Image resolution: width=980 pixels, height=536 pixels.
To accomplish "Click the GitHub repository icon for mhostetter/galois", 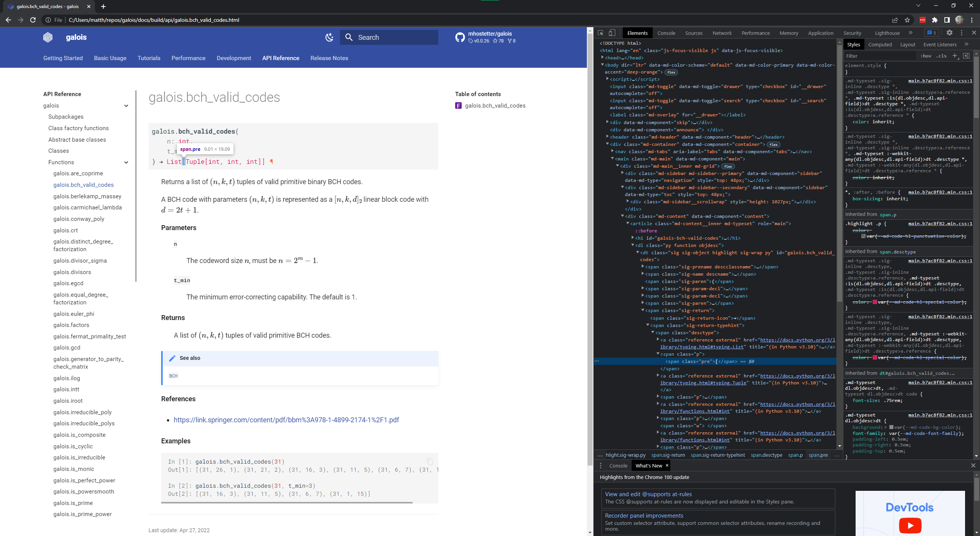I will pos(460,37).
